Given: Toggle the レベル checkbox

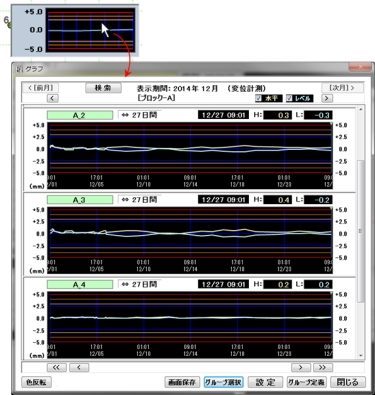Looking at the screenshot, I should (289, 98).
